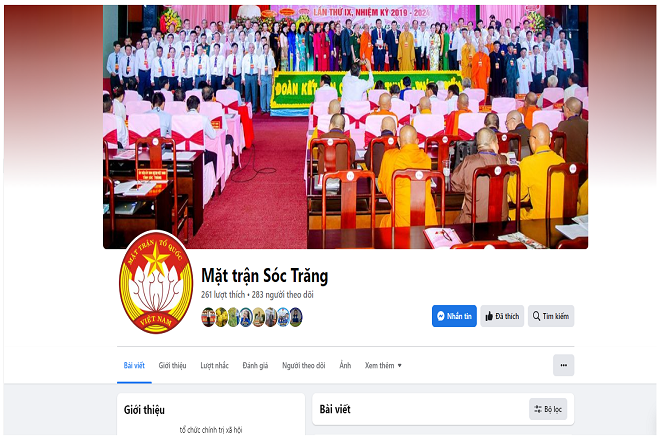
Task: Open the Lượt nhắc tab
Action: coord(214,365)
